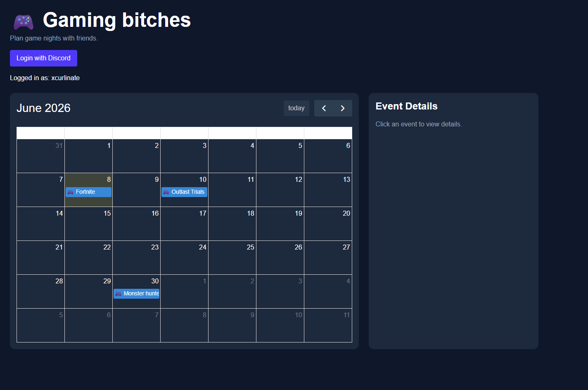This screenshot has height=390, width=588.
Task: Click the June 4 date number
Action: pyautogui.click(x=252, y=145)
